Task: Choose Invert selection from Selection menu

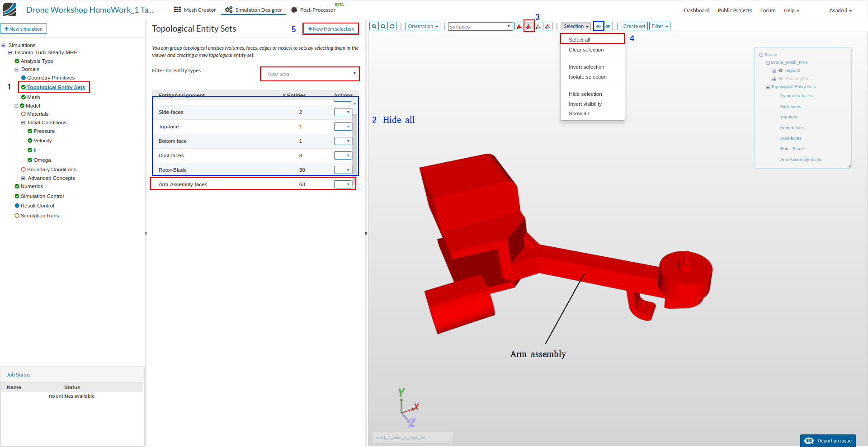Action: point(592,67)
